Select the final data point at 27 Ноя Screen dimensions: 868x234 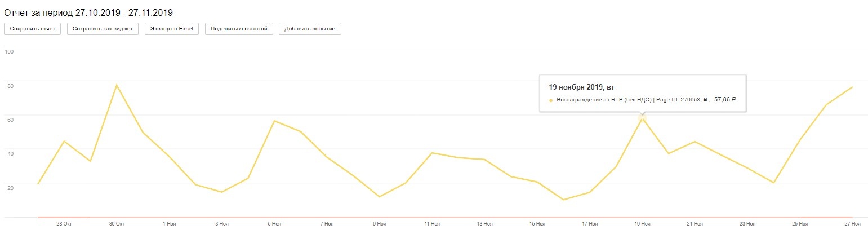pyautogui.click(x=852, y=87)
